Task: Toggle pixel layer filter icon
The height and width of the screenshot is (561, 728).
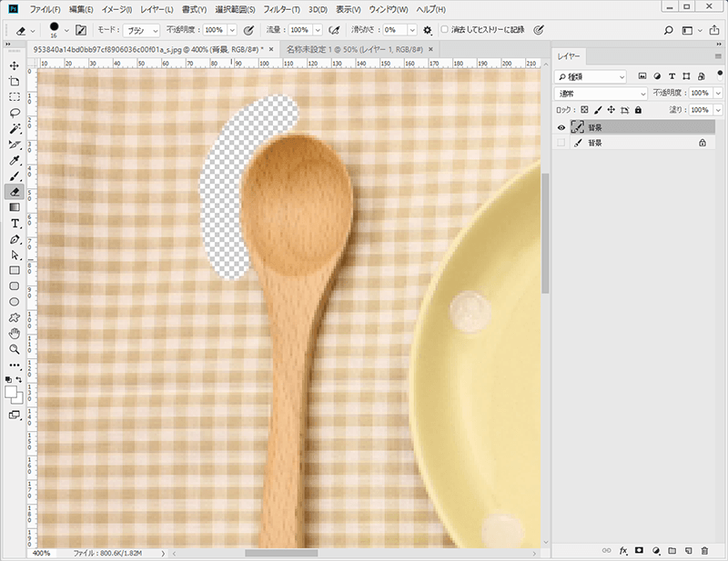Action: point(642,76)
